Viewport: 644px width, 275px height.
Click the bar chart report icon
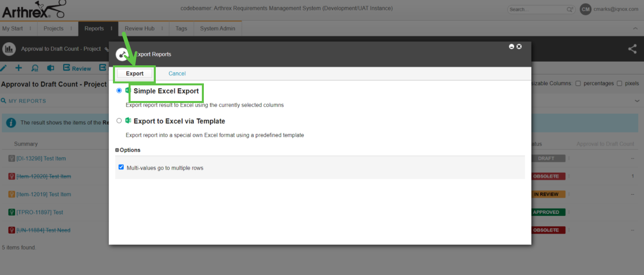click(x=9, y=49)
